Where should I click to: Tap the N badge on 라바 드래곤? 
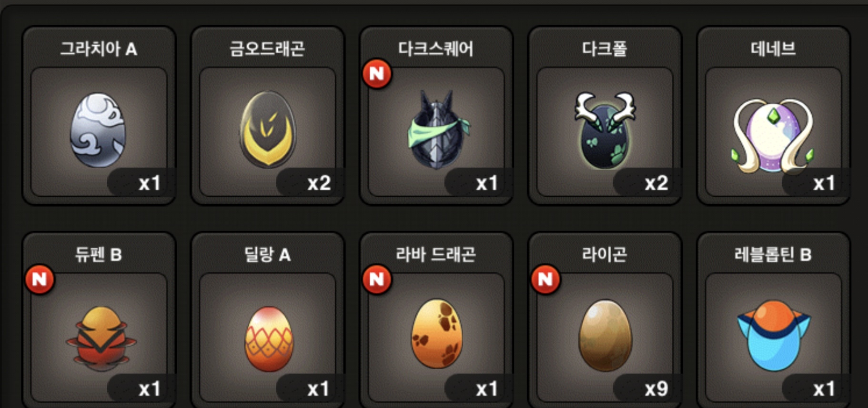(x=377, y=279)
